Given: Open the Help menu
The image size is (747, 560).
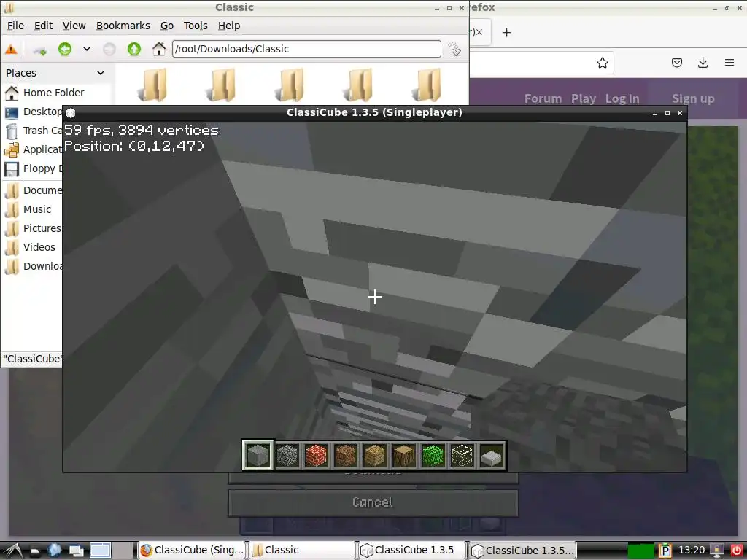Looking at the screenshot, I should [229, 26].
